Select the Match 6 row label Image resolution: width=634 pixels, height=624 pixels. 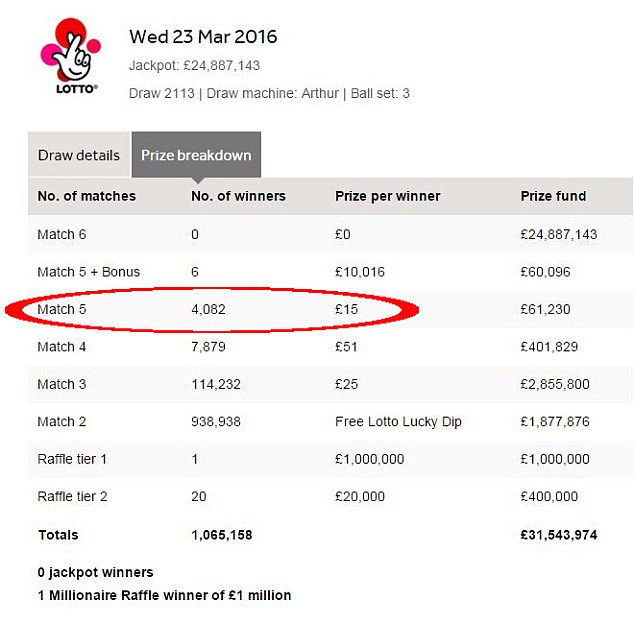(x=62, y=234)
